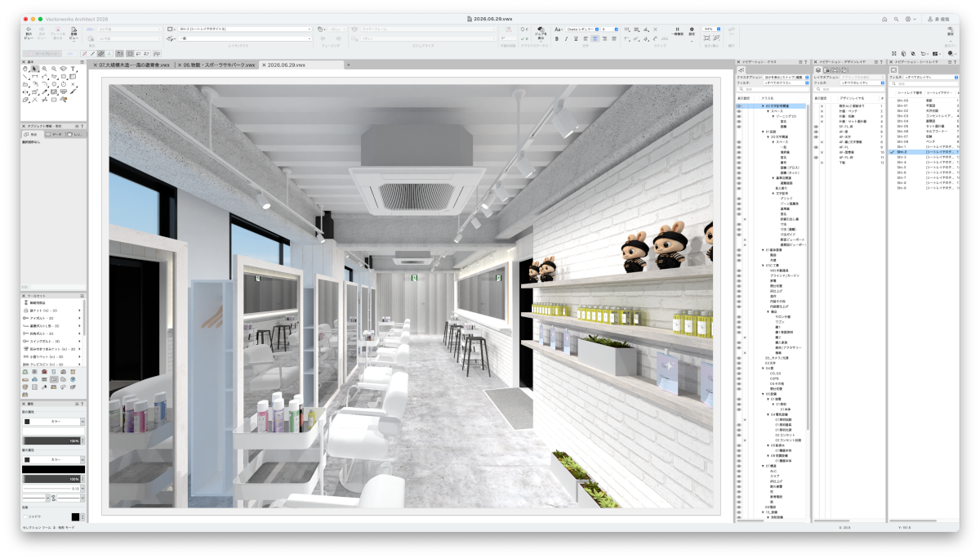Open the menu icon of the 属性 attributes palette

coord(76,404)
